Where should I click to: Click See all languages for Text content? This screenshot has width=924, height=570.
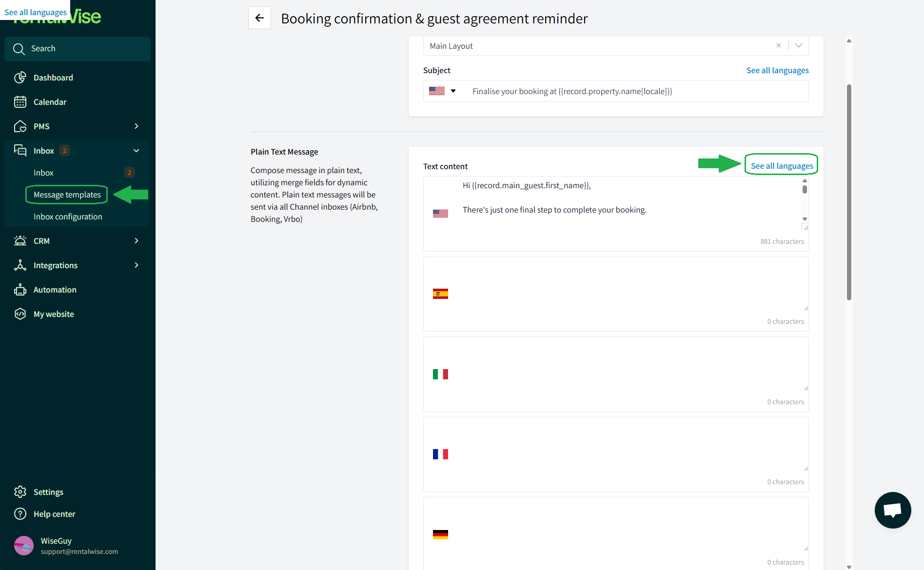[782, 166]
